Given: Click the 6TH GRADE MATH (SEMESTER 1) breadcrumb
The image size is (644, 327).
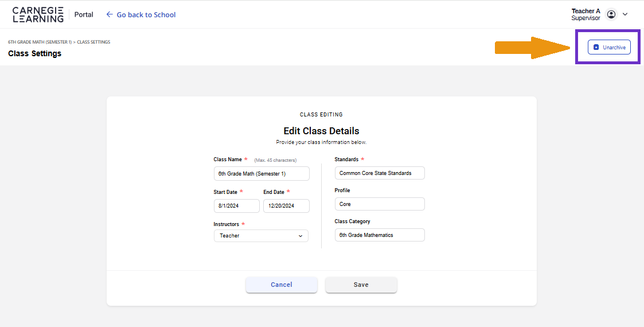Looking at the screenshot, I should [40, 42].
